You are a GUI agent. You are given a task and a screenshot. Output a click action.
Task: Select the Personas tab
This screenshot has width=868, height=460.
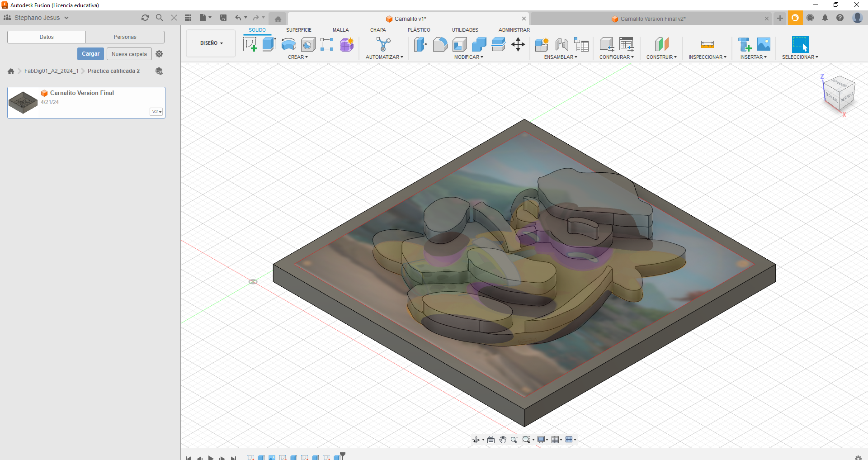click(x=125, y=37)
